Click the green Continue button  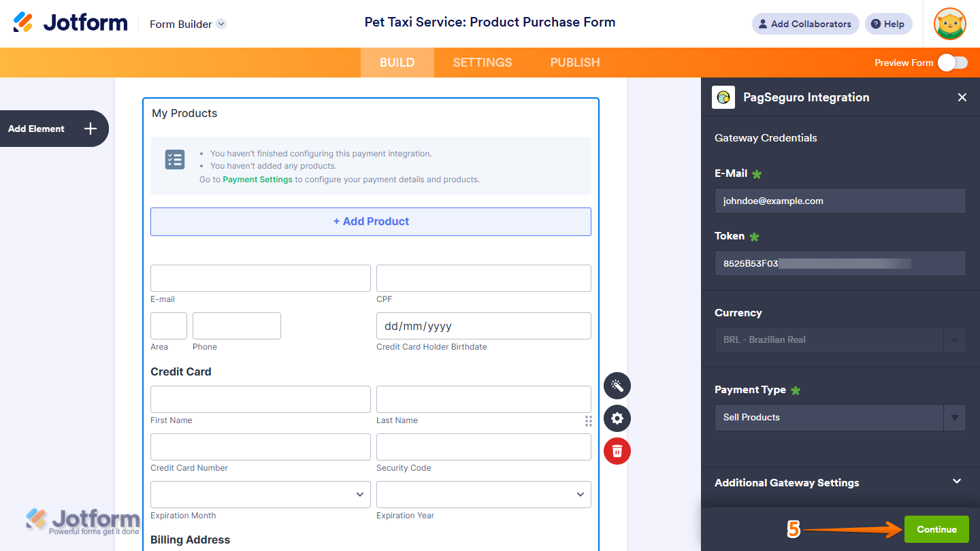(936, 529)
